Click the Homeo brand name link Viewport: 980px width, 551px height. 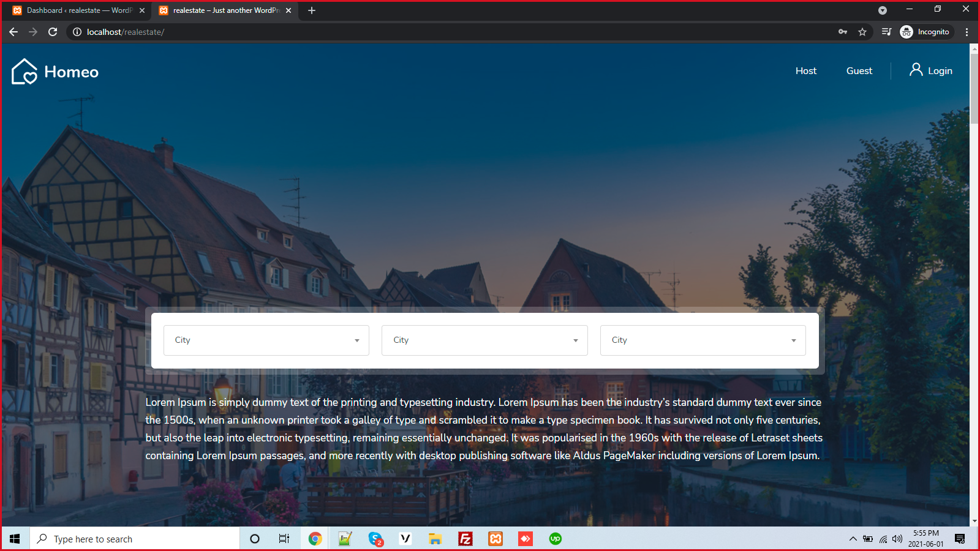(71, 72)
